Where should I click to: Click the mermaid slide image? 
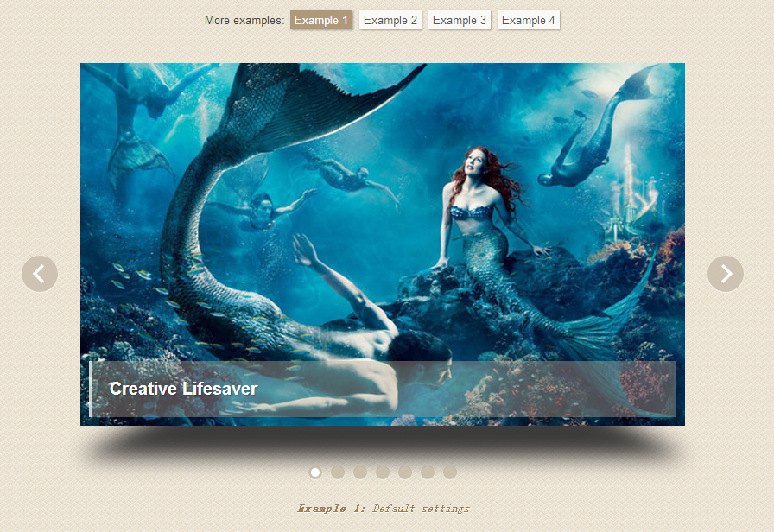point(383,244)
